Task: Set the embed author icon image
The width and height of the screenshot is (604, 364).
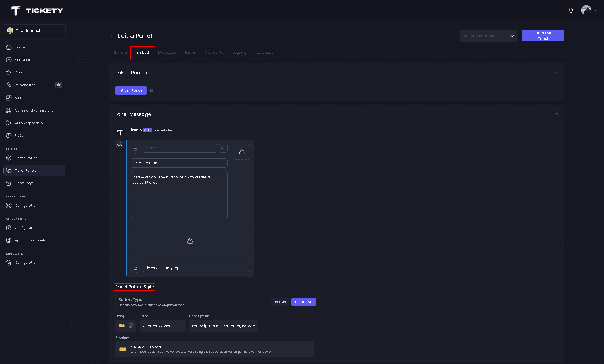Action: (x=135, y=148)
